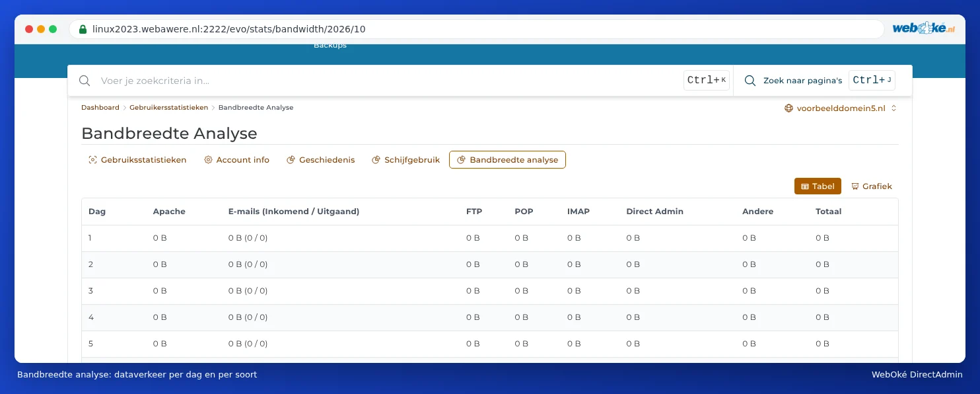Click the Totaal value for day 3
980x394 pixels.
(x=822, y=291)
